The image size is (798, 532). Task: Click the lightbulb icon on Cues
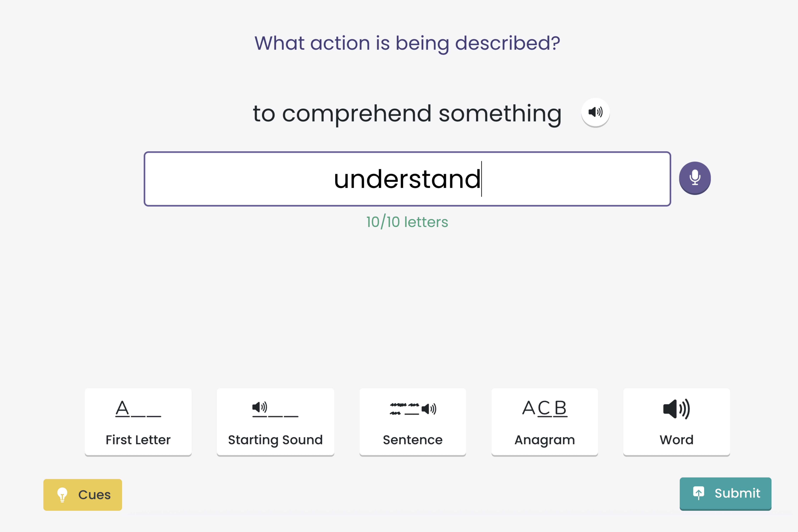coord(62,495)
